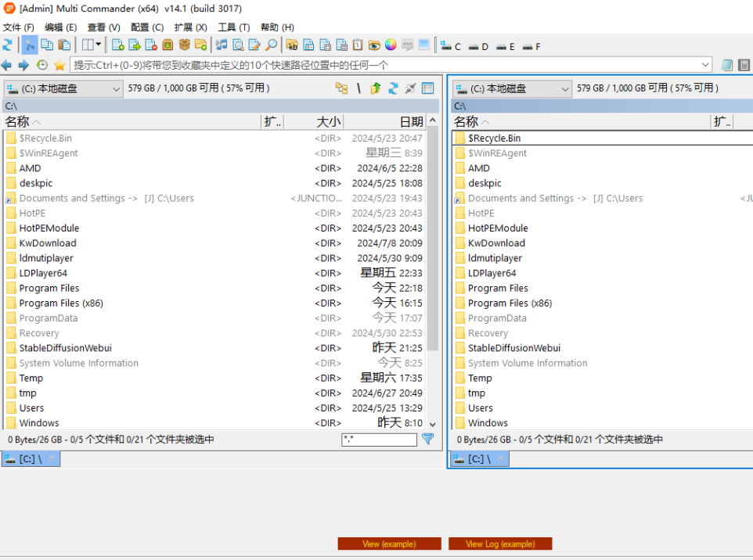
Task: Click the history clock icon
Action: (x=42, y=65)
